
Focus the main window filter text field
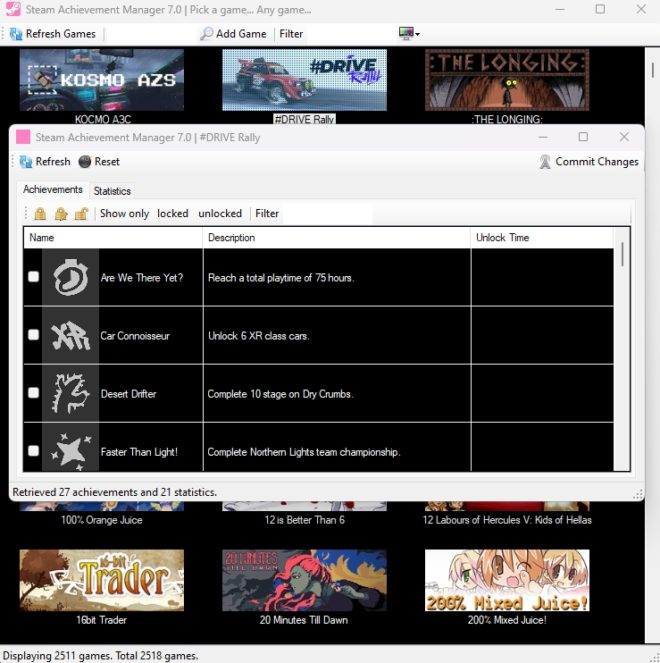(350, 34)
